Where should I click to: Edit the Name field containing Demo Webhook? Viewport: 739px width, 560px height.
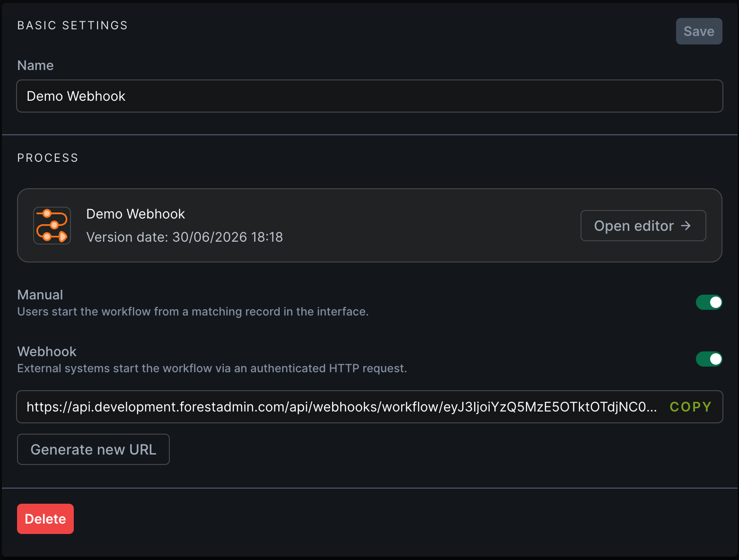coord(369,96)
